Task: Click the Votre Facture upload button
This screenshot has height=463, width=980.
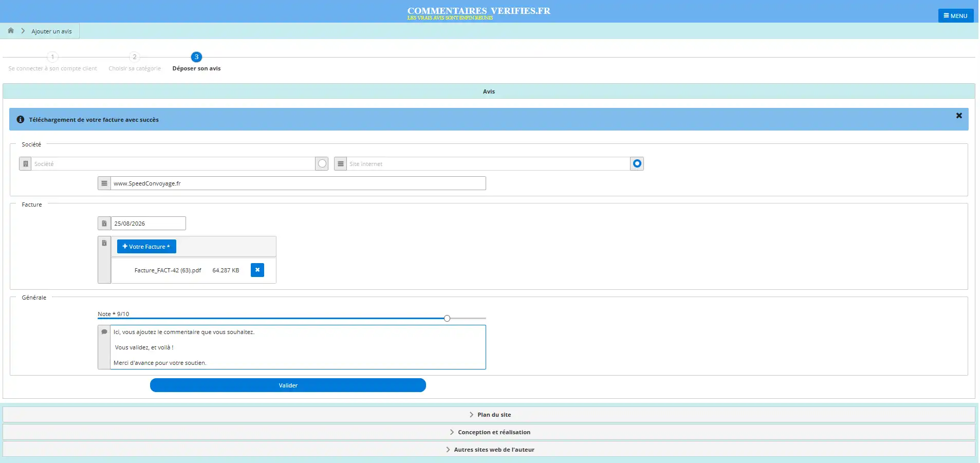Action: 146,247
